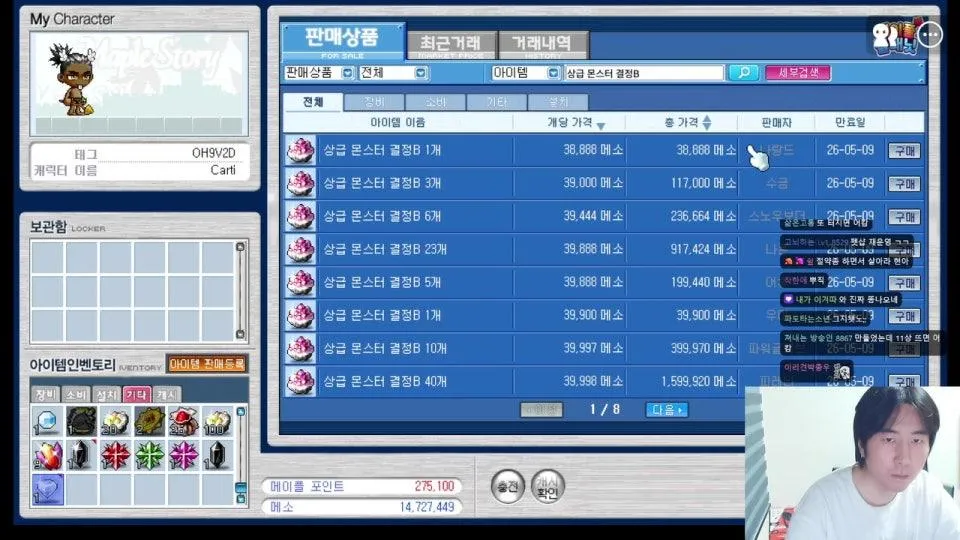Click item icon of the 38,888 메소 listing
The image size is (960, 540).
click(301, 150)
